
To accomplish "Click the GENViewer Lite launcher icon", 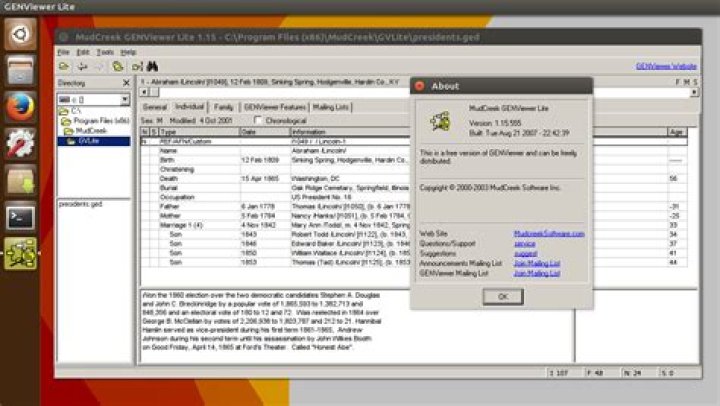I will click(x=20, y=254).
